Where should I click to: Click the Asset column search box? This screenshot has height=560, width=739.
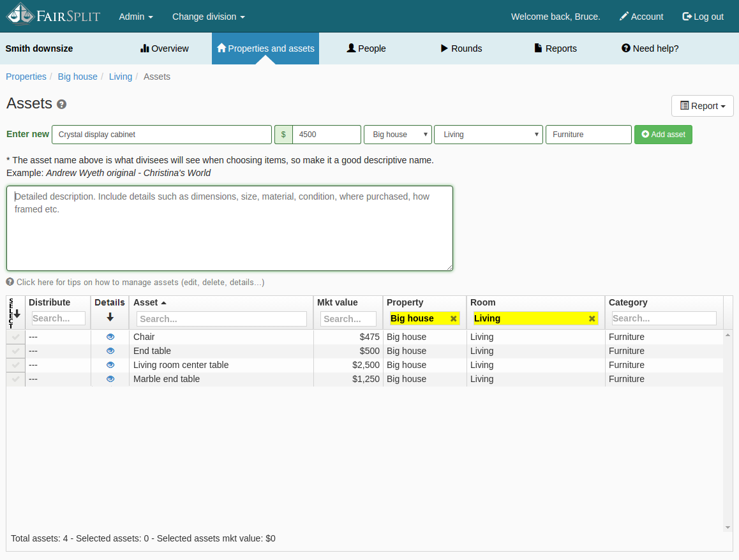pyautogui.click(x=221, y=319)
